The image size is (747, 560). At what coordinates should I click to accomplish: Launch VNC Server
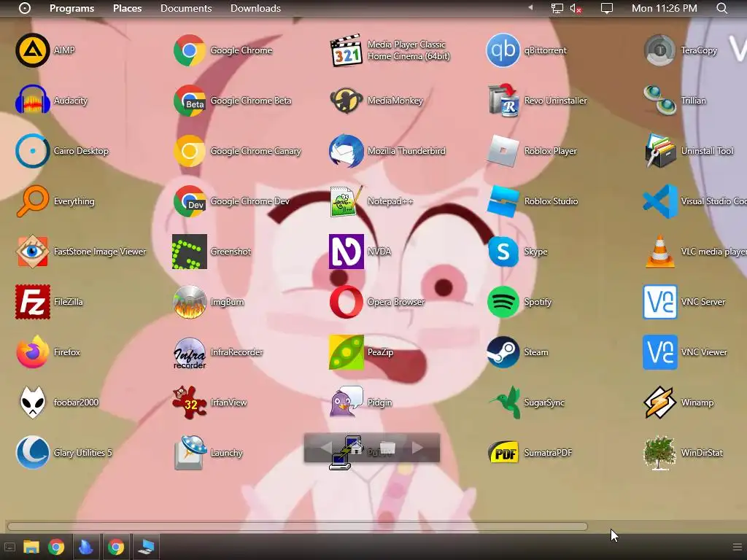coord(659,302)
